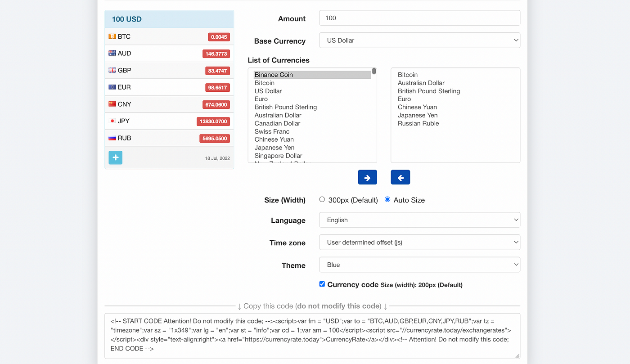Select Japanese Yen in the chosen list

pyautogui.click(x=455, y=115)
